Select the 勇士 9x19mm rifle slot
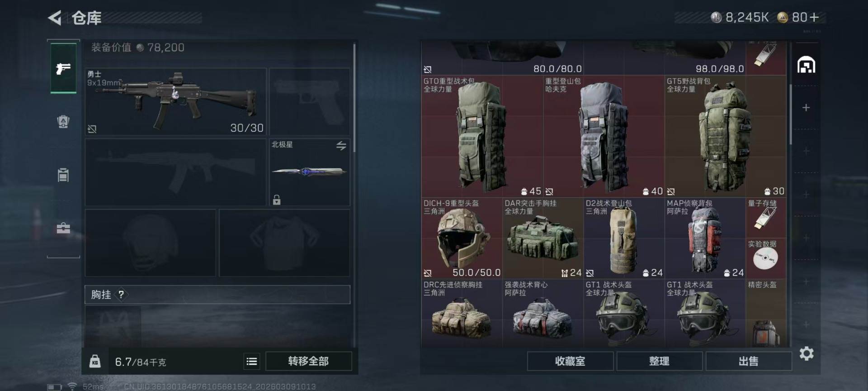The width and height of the screenshot is (868, 391). 175,101
